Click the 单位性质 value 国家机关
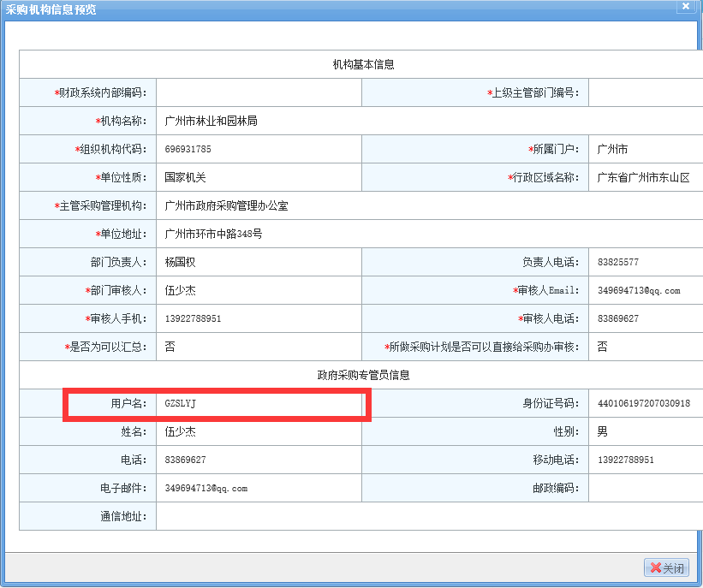703x588 pixels. 186,177
